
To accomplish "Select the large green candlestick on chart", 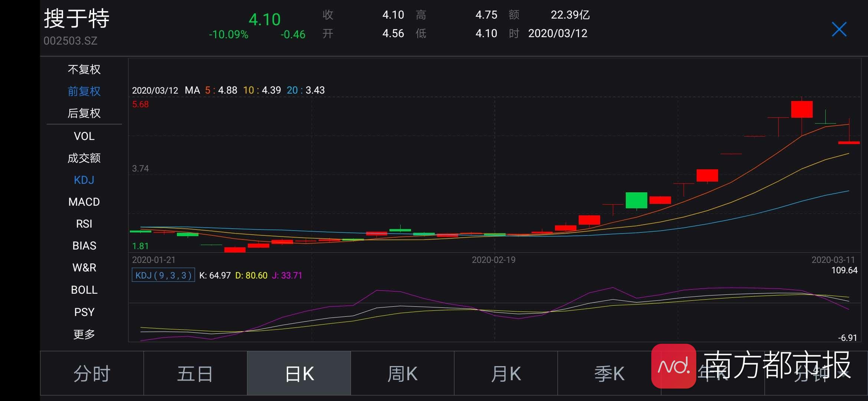I will [637, 200].
